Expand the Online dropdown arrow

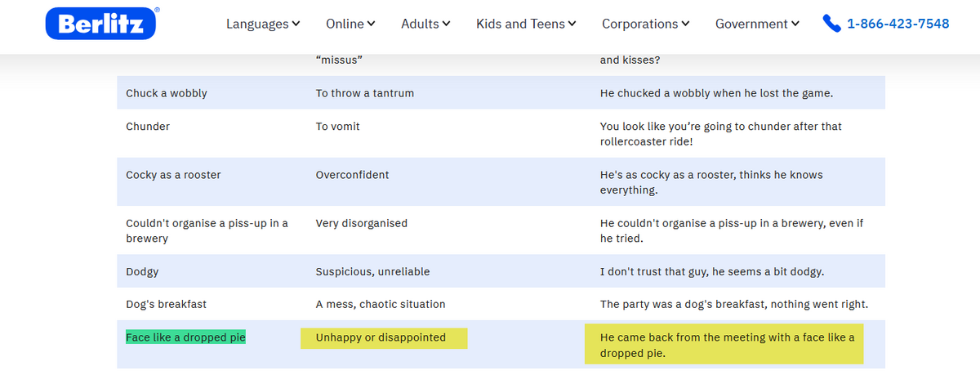pos(372,24)
